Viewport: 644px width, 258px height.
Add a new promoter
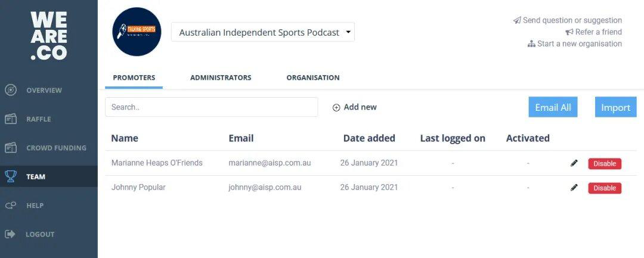(355, 107)
